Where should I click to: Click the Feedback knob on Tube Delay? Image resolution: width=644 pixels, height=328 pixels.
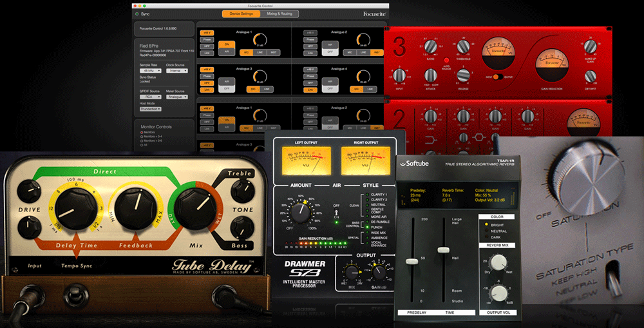click(x=135, y=208)
